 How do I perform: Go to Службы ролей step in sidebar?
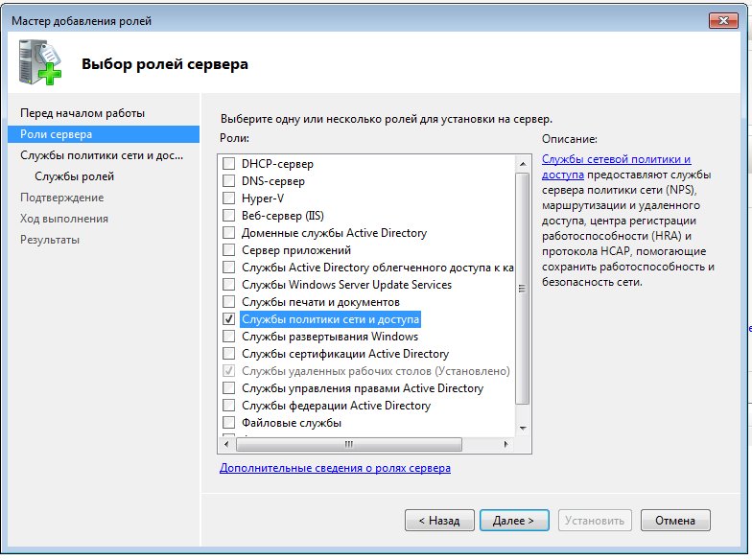[74, 176]
